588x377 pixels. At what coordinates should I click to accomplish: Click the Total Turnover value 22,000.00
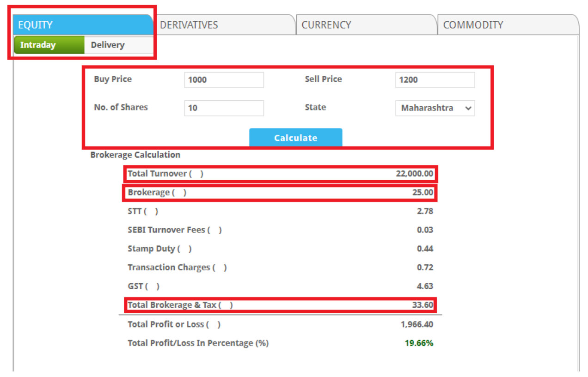point(414,174)
